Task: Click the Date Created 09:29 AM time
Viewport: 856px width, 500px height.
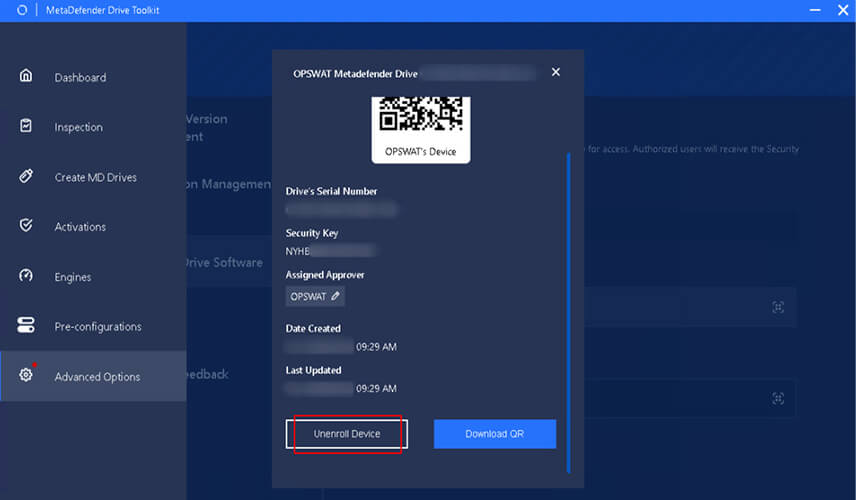Action: pyautogui.click(x=376, y=347)
